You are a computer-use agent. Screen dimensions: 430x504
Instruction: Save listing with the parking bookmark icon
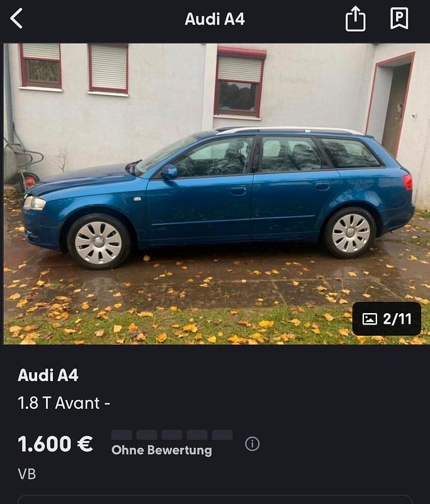coord(399,19)
